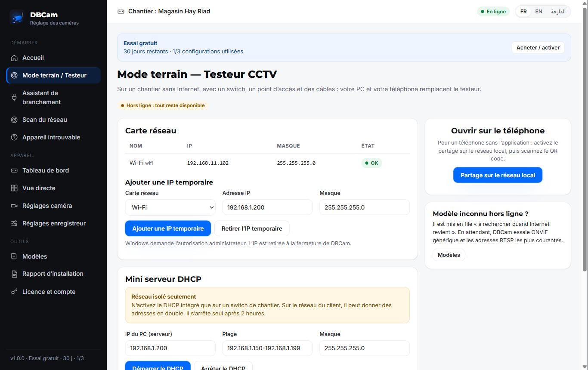This screenshot has height=370, width=588.
Task: Click the temporary IP Masque field
Action: click(x=365, y=207)
